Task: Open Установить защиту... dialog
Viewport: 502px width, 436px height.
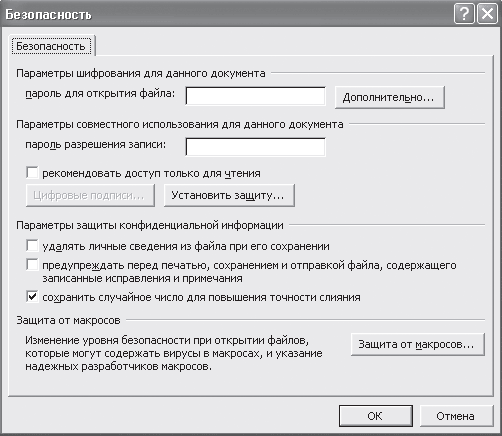Action: (x=229, y=195)
